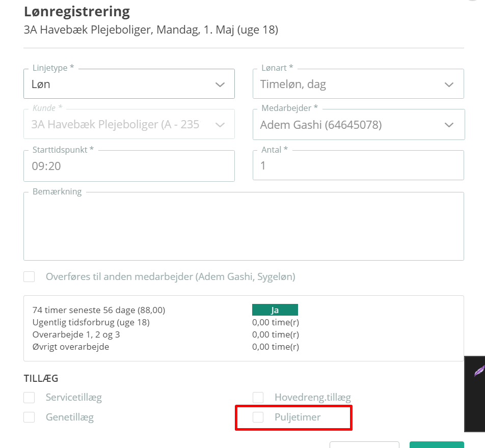
Task: Select the 'Overarbejde 1, 2 og 3' row
Action: click(x=166, y=334)
